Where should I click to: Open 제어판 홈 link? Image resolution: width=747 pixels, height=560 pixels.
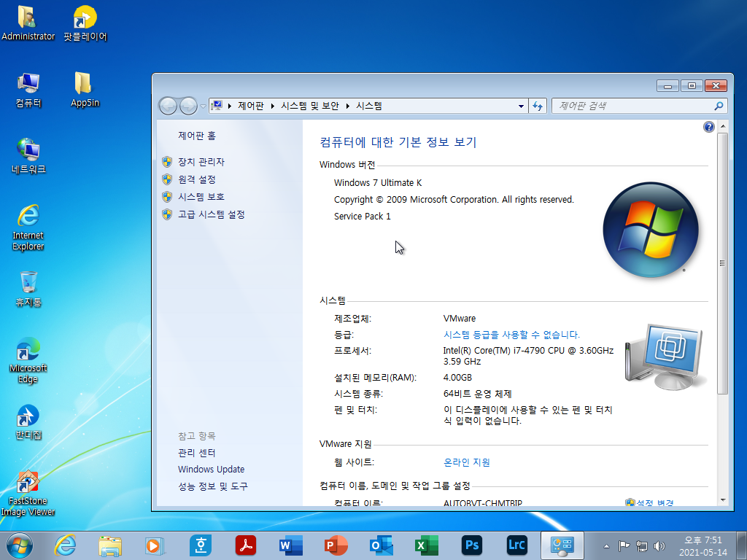click(197, 136)
